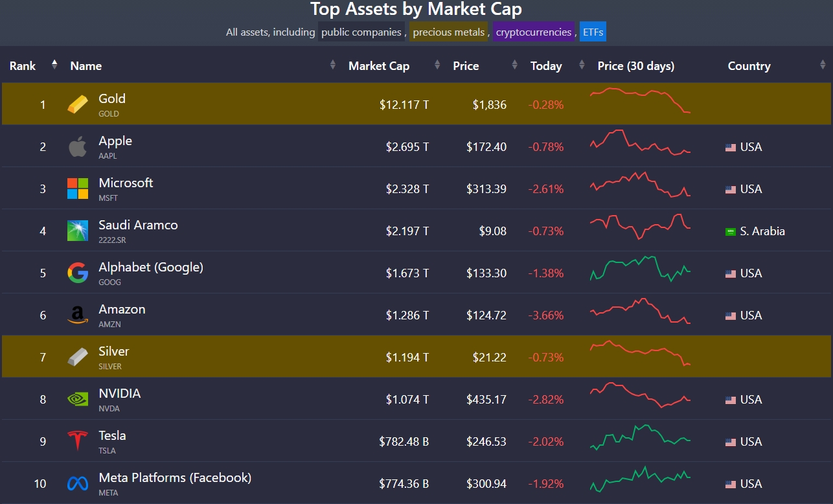
Task: Click the NVIDIA logo icon
Action: pyautogui.click(x=78, y=399)
